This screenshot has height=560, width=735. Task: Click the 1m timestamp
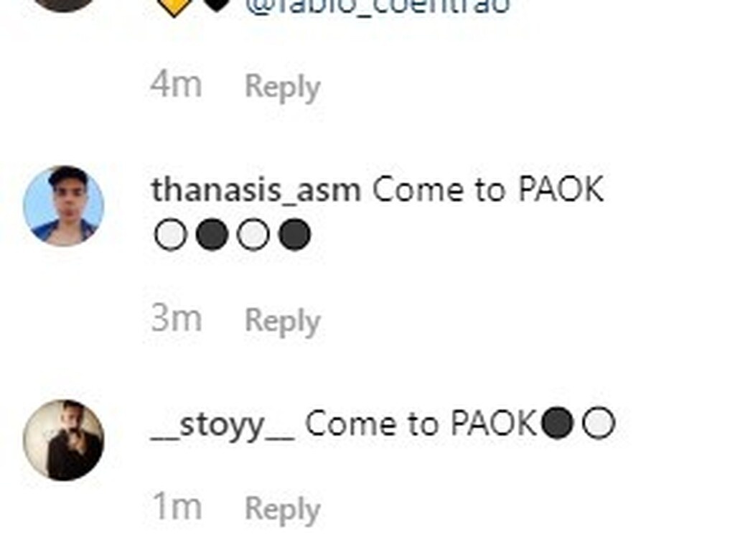click(x=178, y=507)
